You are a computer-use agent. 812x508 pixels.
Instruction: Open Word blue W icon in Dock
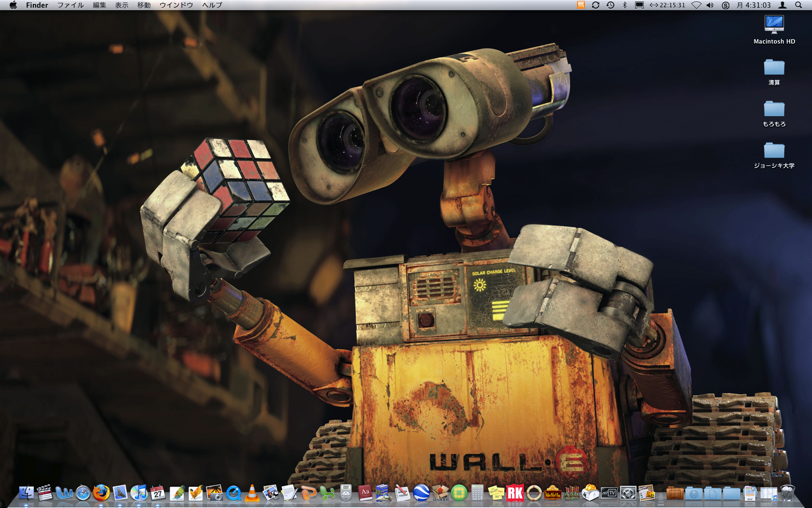click(64, 493)
